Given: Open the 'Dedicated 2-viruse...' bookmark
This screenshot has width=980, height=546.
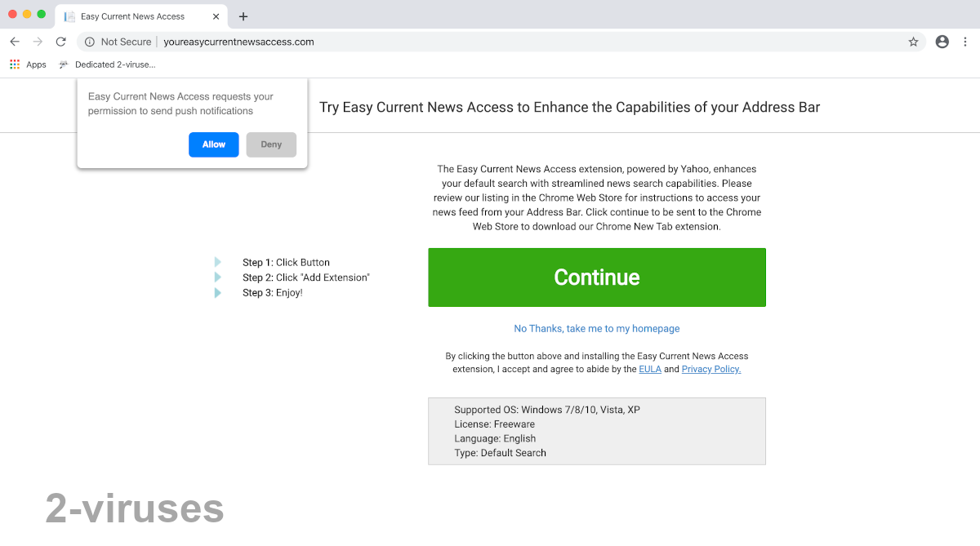Looking at the screenshot, I should point(106,64).
